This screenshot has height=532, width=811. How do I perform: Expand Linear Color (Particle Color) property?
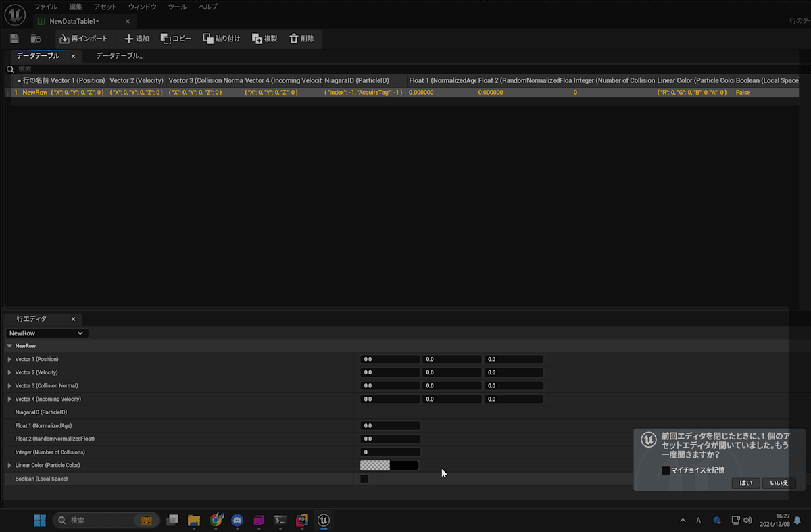(x=9, y=465)
